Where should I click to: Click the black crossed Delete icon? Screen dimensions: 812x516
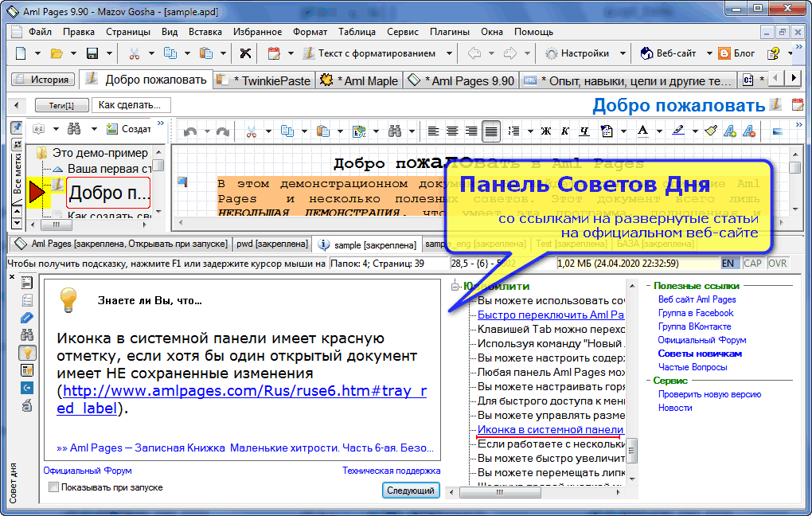(245, 53)
